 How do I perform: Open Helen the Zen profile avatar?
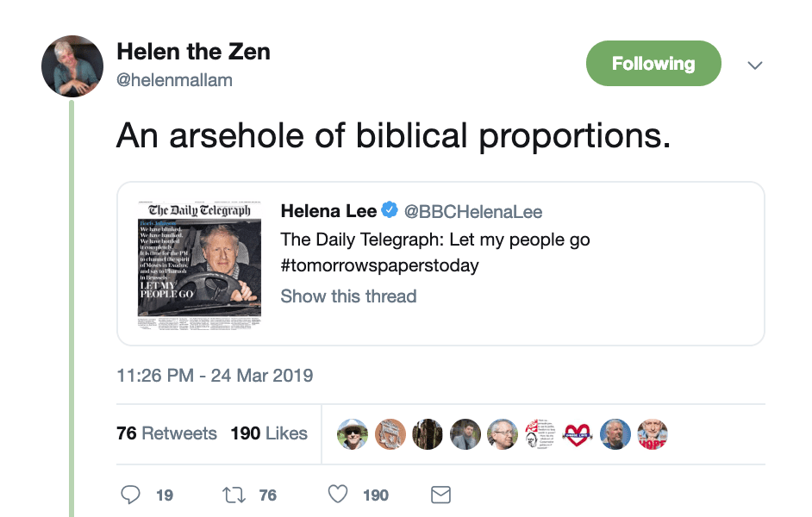click(x=72, y=66)
